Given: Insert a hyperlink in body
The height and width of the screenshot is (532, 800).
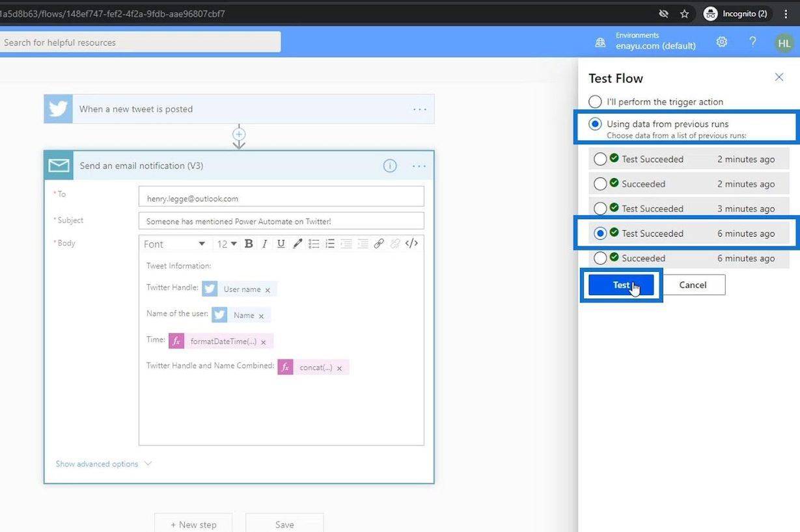Looking at the screenshot, I should click(379, 244).
